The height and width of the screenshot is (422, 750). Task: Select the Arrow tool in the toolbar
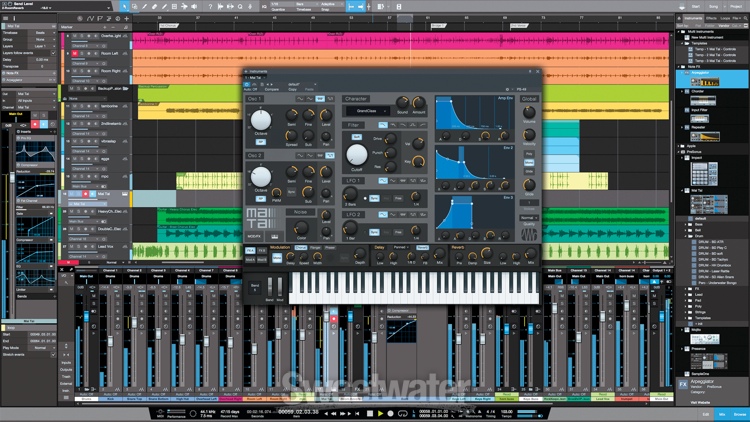(124, 6)
